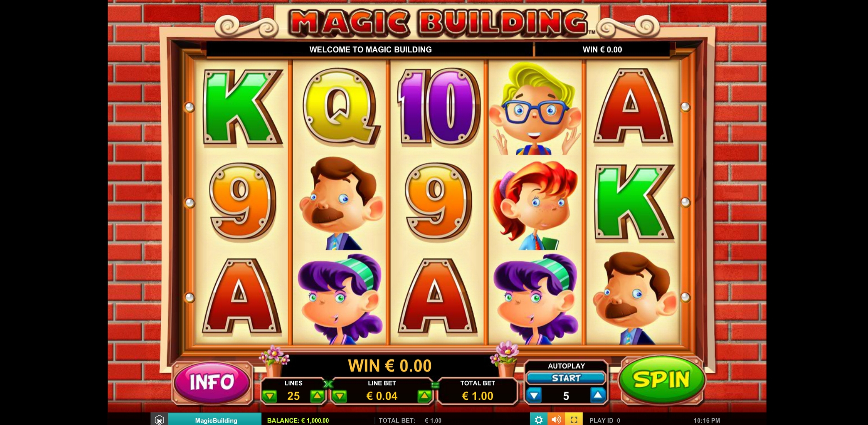Open the INFO paytable
868x425 pixels.
212,383
